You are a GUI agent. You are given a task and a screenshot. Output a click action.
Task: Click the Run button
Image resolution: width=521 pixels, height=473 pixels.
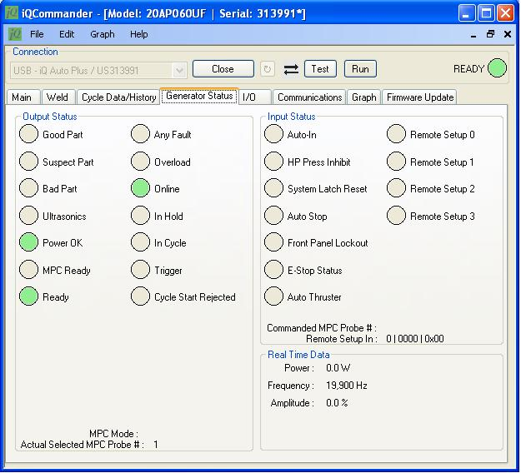(x=360, y=69)
